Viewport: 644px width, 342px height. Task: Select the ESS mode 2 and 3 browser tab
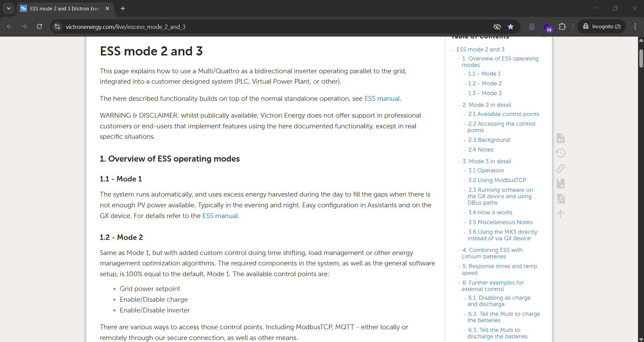click(64, 8)
